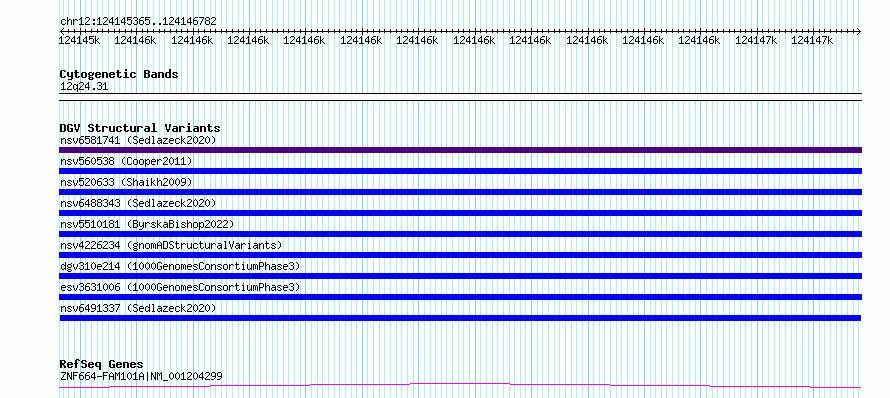Click the RefSeq Genes track title
The width and height of the screenshot is (890, 398).
[x=101, y=365]
